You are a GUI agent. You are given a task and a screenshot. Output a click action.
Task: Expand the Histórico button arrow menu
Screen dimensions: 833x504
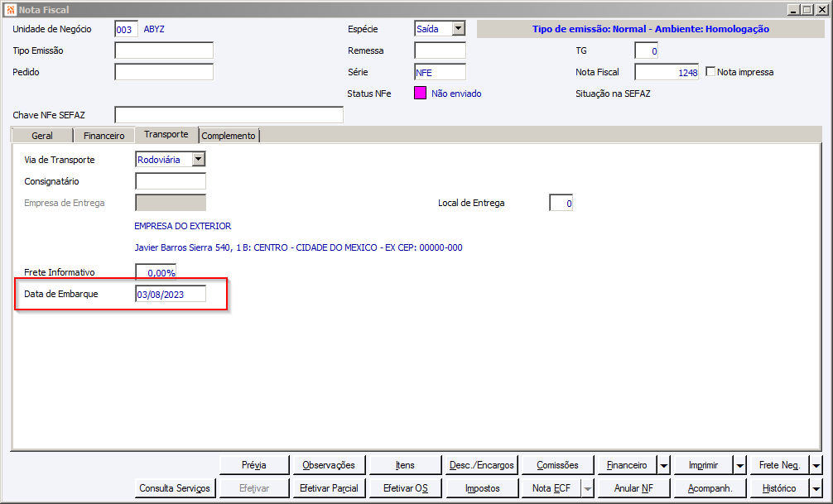point(816,488)
